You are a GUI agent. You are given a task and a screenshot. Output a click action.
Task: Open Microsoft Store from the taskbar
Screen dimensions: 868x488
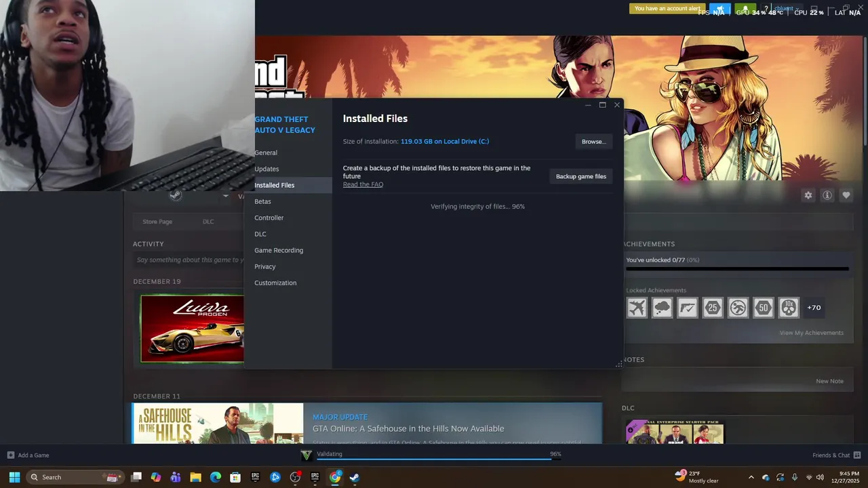tap(235, 477)
